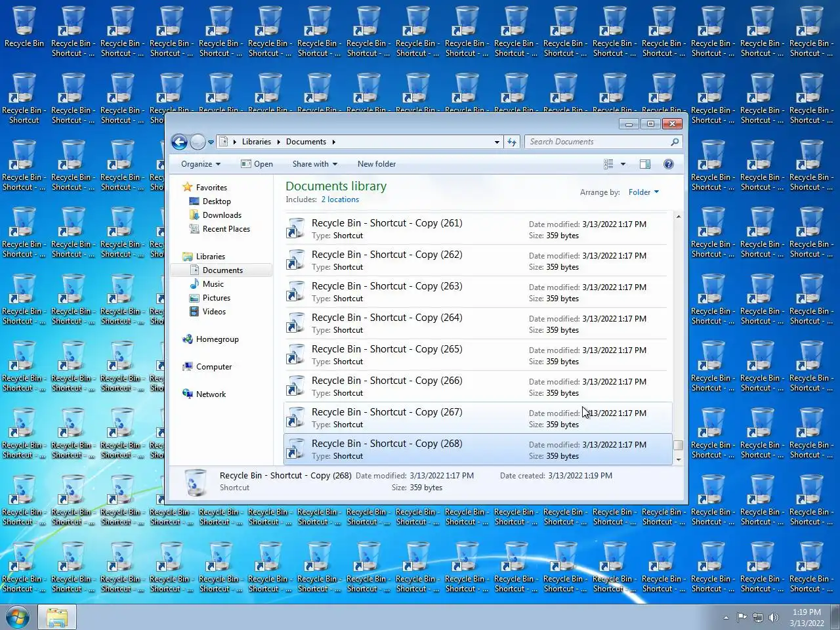Open the Windows Start menu
This screenshot has height=630, width=840.
tap(17, 618)
